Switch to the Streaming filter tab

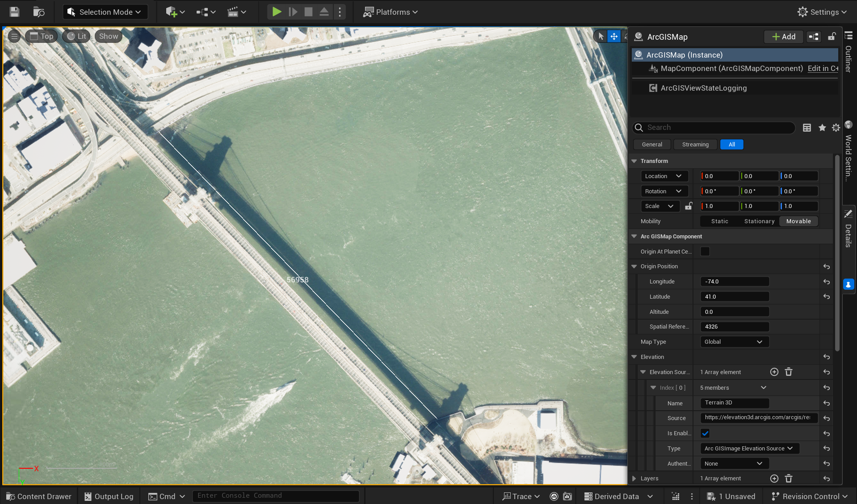[695, 144]
